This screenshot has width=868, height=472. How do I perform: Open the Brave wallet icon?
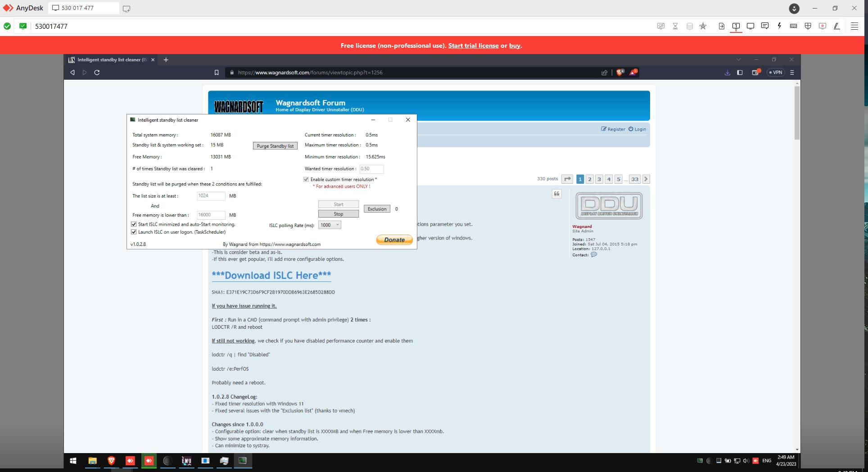tap(755, 72)
